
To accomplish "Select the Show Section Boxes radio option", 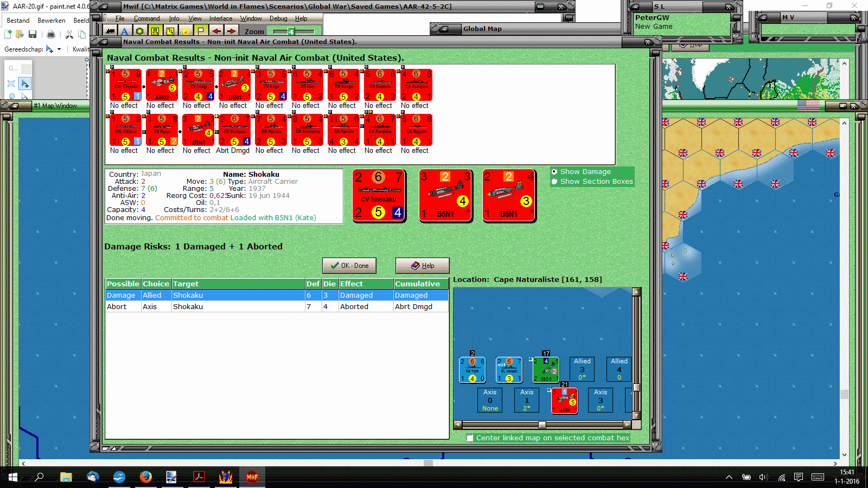I will 554,182.
